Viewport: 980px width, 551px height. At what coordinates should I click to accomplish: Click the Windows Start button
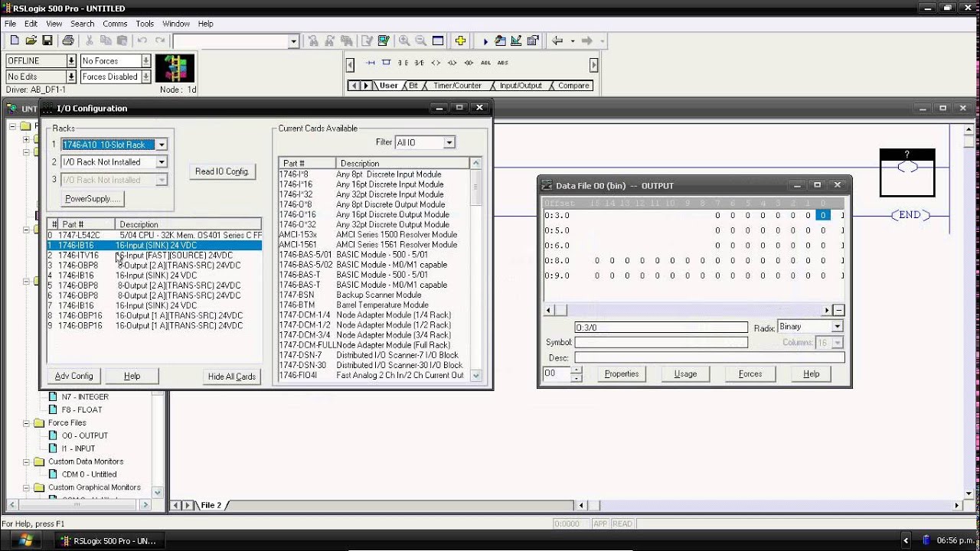pos(24,541)
